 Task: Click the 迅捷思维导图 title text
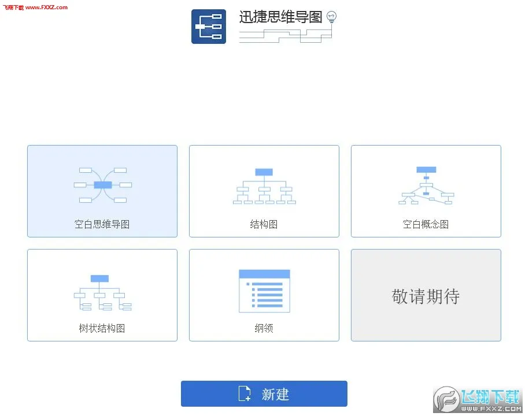pos(281,17)
